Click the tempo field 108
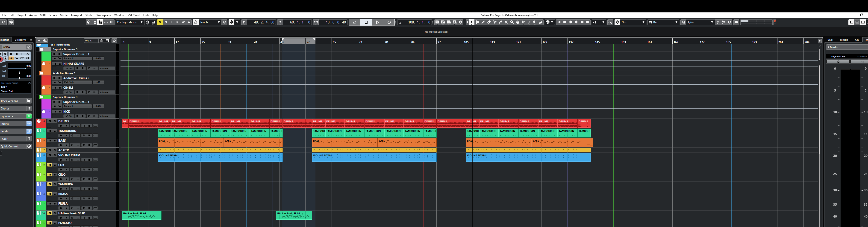This screenshot has width=868, height=227. tap(418, 22)
